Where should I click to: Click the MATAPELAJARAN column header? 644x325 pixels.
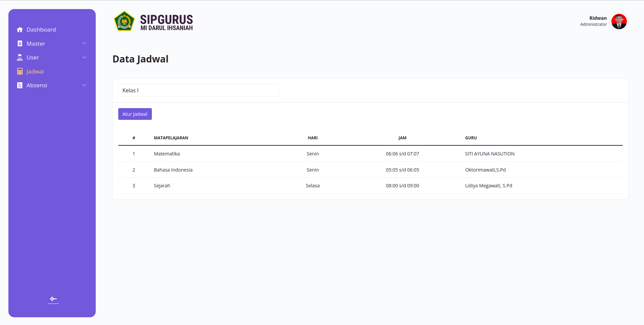pyautogui.click(x=171, y=138)
